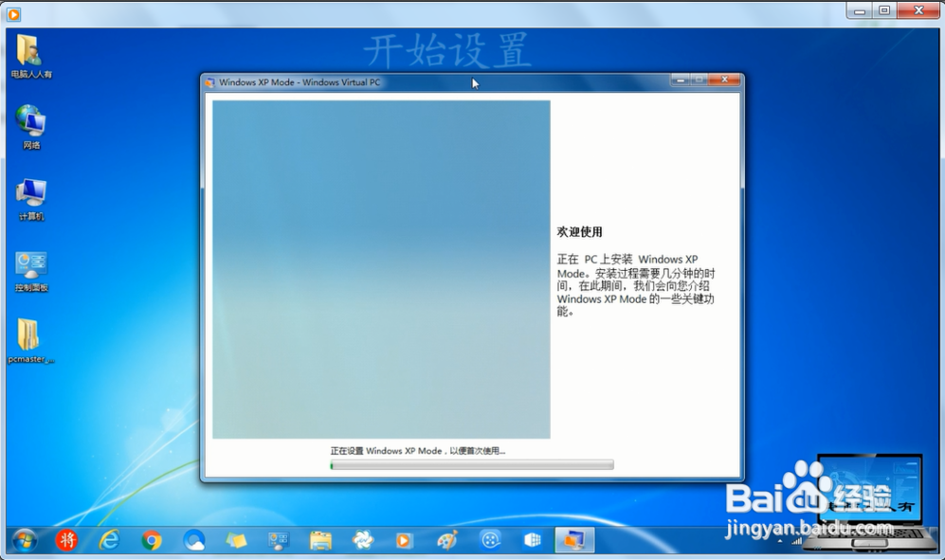Viewport: 945px width, 560px height.
Task: Open the 电脑人人有 desktop folder
Action: (30, 56)
